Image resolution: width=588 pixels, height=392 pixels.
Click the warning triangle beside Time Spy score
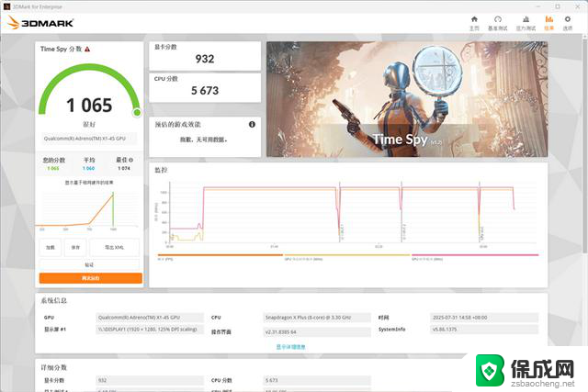coord(87,49)
